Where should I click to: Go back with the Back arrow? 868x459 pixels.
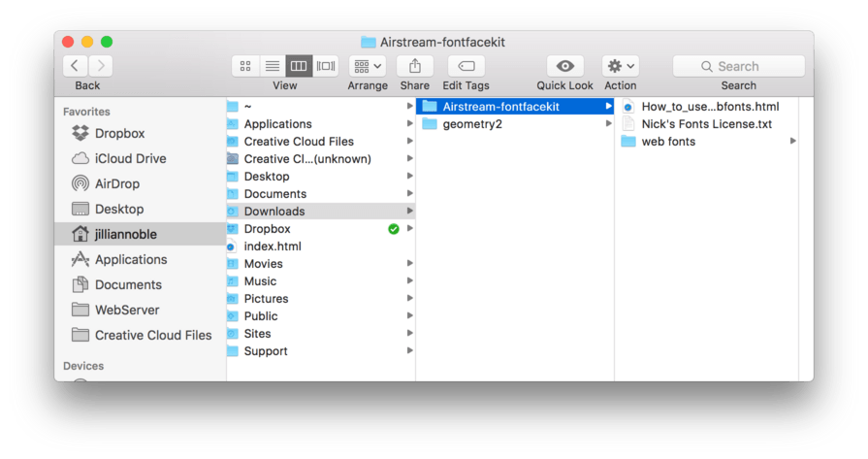tap(75, 66)
